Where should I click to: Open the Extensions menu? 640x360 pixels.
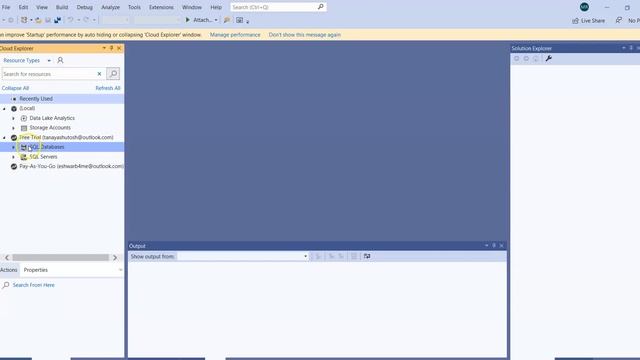click(161, 7)
